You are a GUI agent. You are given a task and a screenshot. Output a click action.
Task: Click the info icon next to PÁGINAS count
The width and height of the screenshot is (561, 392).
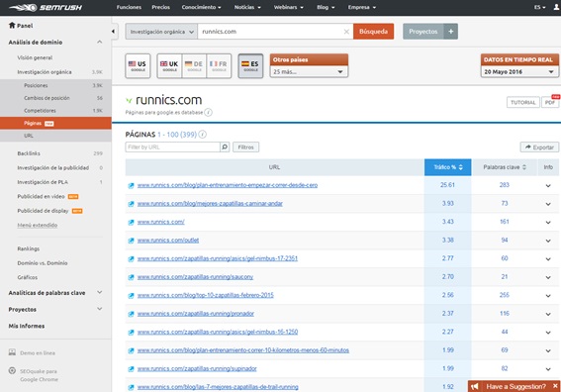pos(202,135)
